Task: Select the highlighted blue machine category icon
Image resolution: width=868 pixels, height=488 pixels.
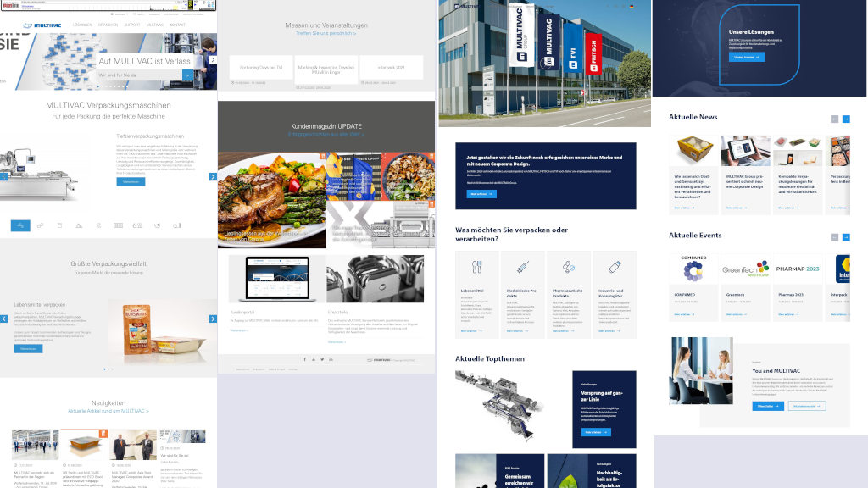Action: (20, 225)
